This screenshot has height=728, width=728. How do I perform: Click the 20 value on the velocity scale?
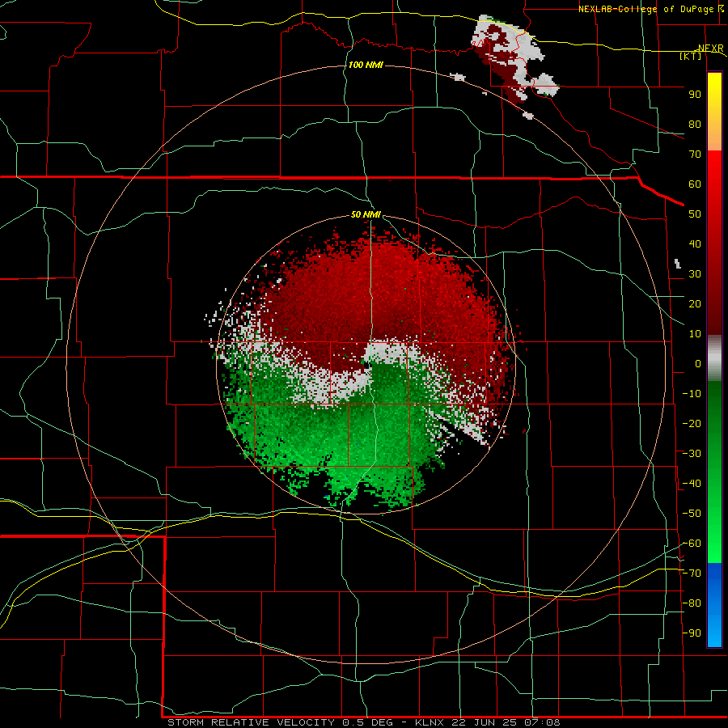click(695, 304)
